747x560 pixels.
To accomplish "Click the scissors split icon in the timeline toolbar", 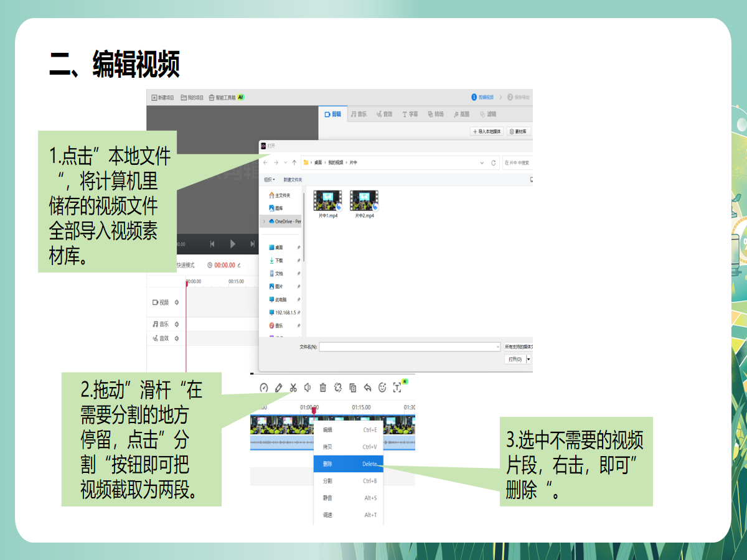I will [293, 388].
